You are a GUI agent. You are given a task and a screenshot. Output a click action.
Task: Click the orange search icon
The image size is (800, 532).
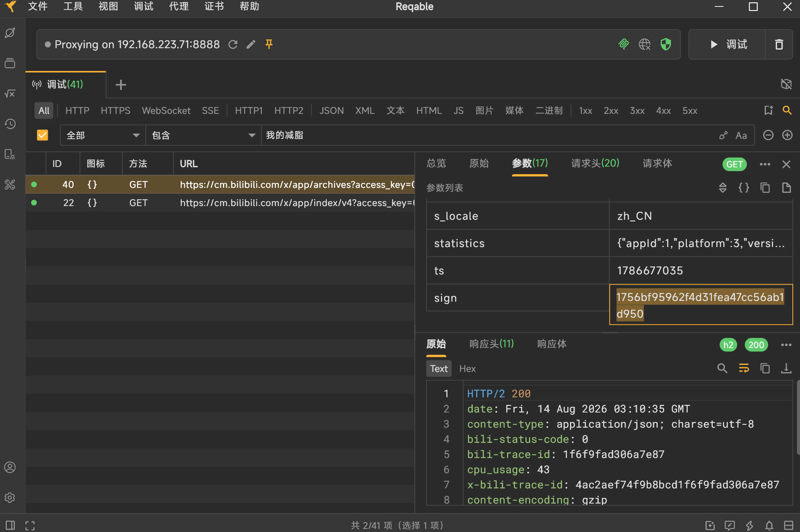click(x=787, y=110)
